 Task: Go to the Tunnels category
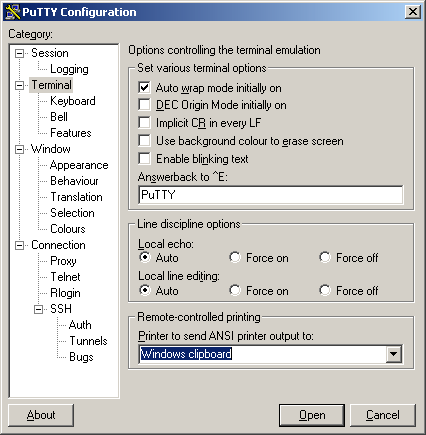[88, 341]
